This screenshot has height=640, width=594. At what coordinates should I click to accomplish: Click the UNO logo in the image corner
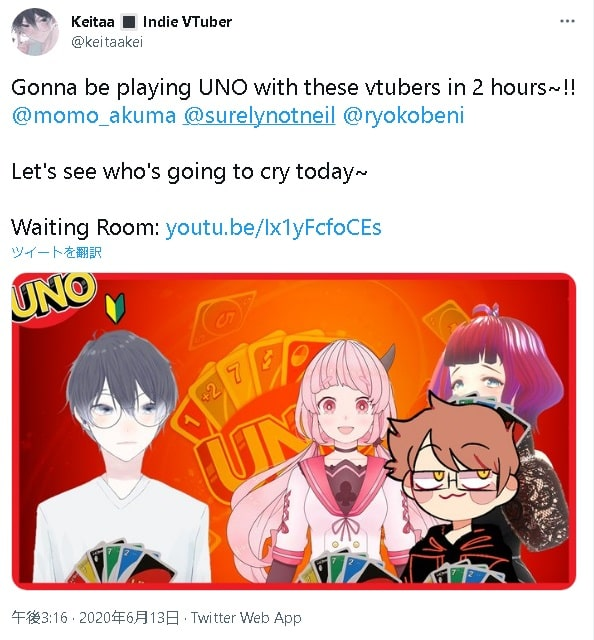click(53, 297)
